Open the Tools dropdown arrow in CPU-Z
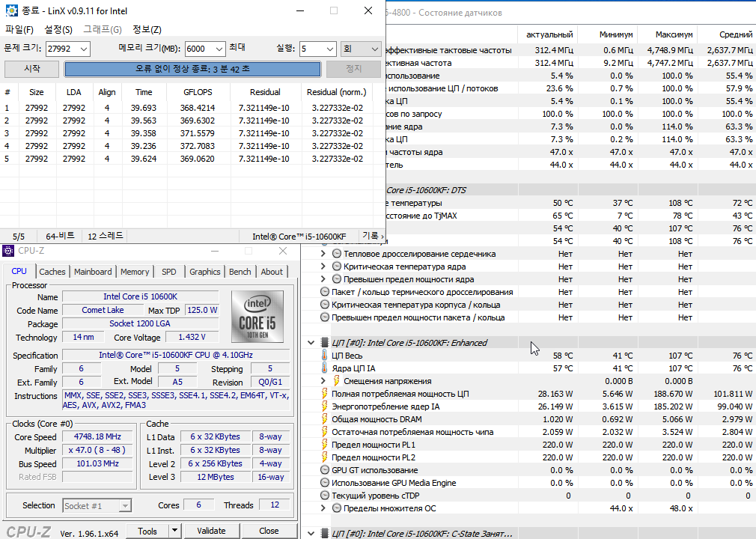Image resolution: width=756 pixels, height=539 pixels. tap(174, 531)
